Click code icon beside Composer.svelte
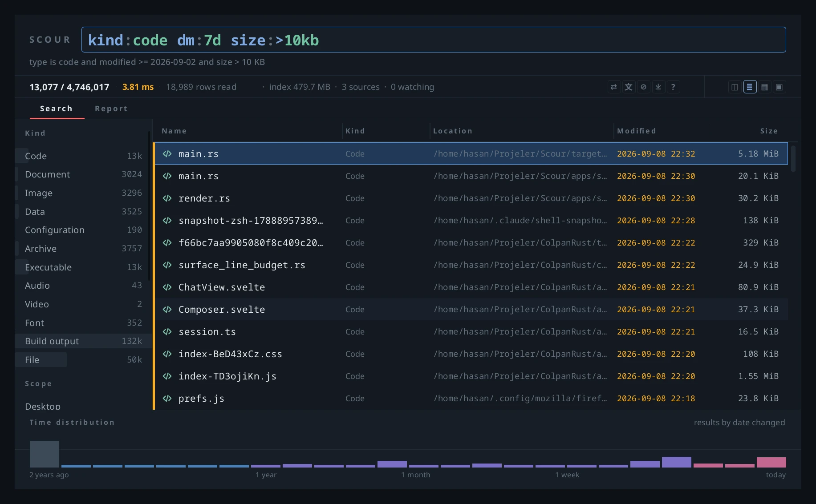This screenshot has height=504, width=816. click(x=167, y=310)
